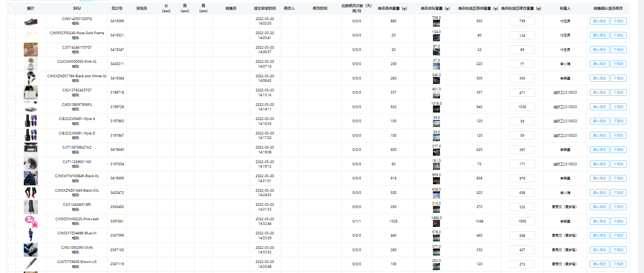Choose 不修改 for CJNSWTWY00849-Black-XL
Image resolution: width=644 pixels, height=273 pixels.
[x=618, y=178]
